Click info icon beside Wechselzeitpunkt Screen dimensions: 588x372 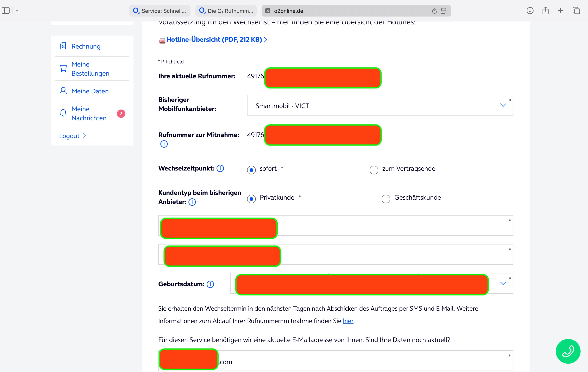point(220,168)
